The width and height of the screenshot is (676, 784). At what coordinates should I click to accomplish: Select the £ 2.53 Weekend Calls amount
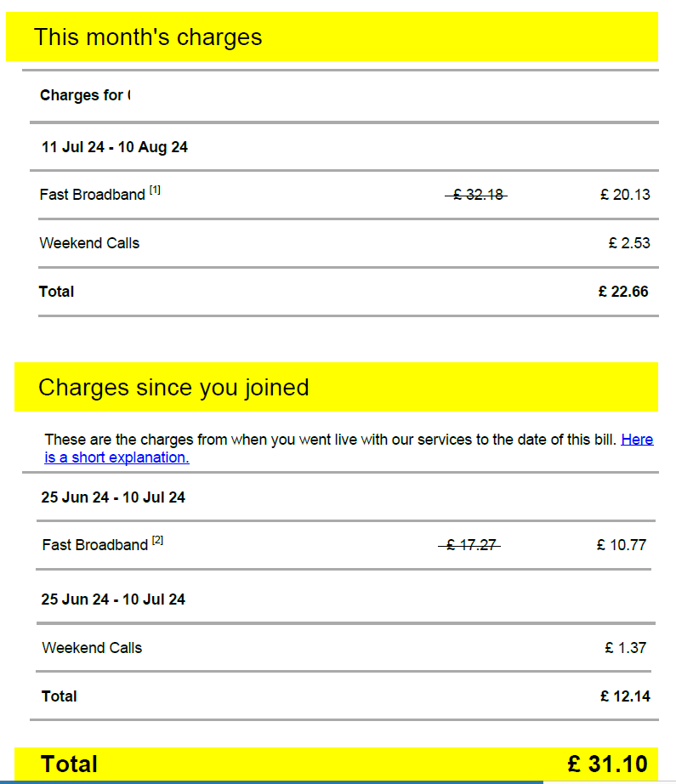pyautogui.click(x=629, y=243)
